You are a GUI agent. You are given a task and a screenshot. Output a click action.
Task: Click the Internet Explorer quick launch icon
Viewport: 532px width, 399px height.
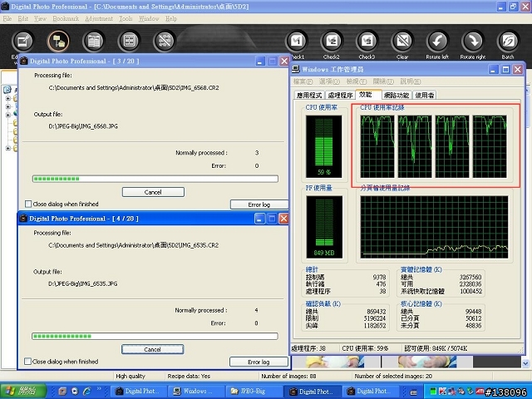pyautogui.click(x=86, y=391)
